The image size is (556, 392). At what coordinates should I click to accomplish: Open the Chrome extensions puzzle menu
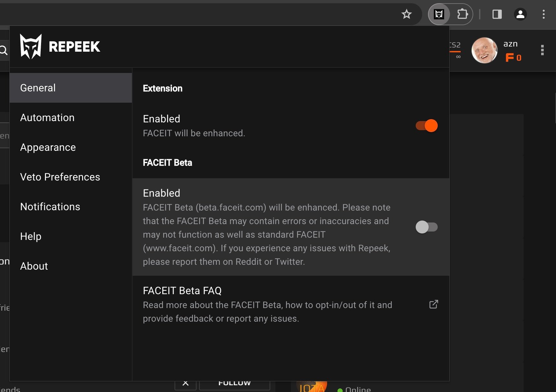pyautogui.click(x=463, y=14)
